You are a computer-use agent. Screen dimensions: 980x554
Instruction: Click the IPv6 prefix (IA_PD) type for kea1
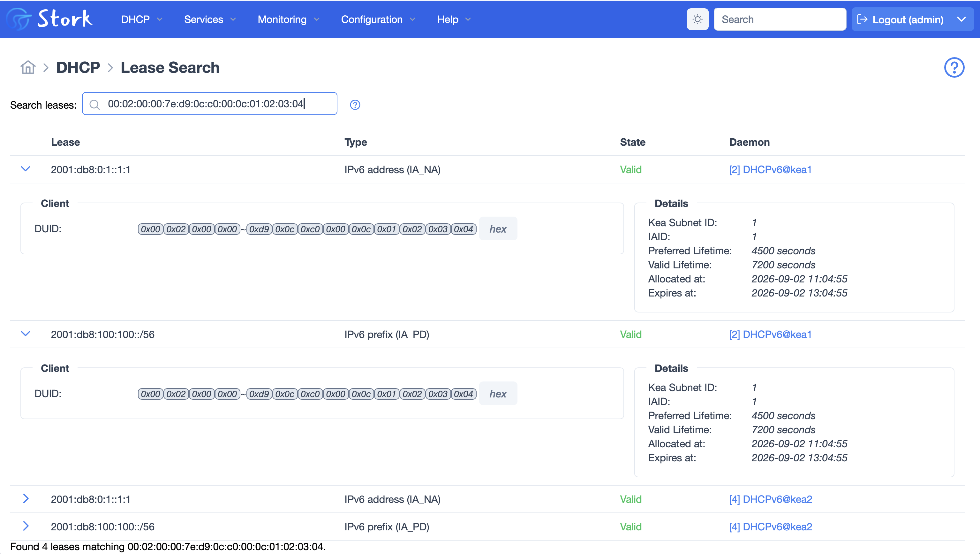(387, 334)
